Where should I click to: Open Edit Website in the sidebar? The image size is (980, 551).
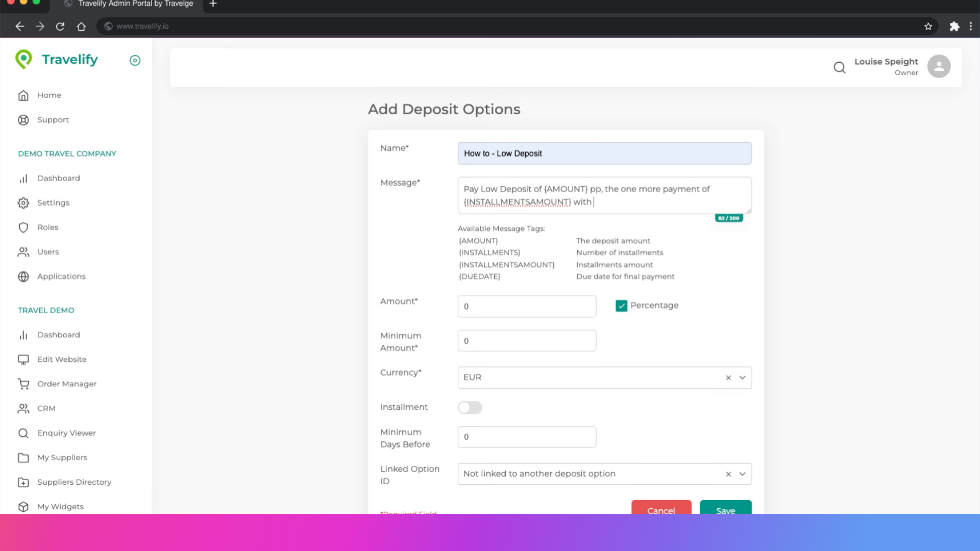tap(62, 359)
